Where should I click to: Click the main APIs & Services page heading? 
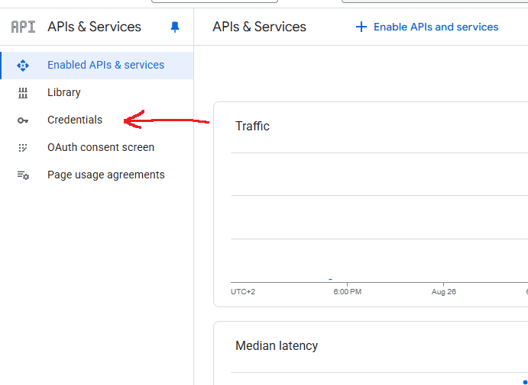pos(259,27)
